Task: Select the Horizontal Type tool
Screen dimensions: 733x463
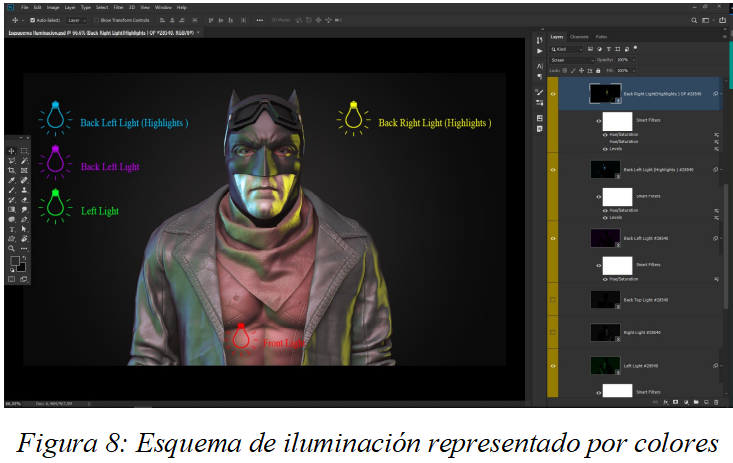Action: pyautogui.click(x=11, y=228)
